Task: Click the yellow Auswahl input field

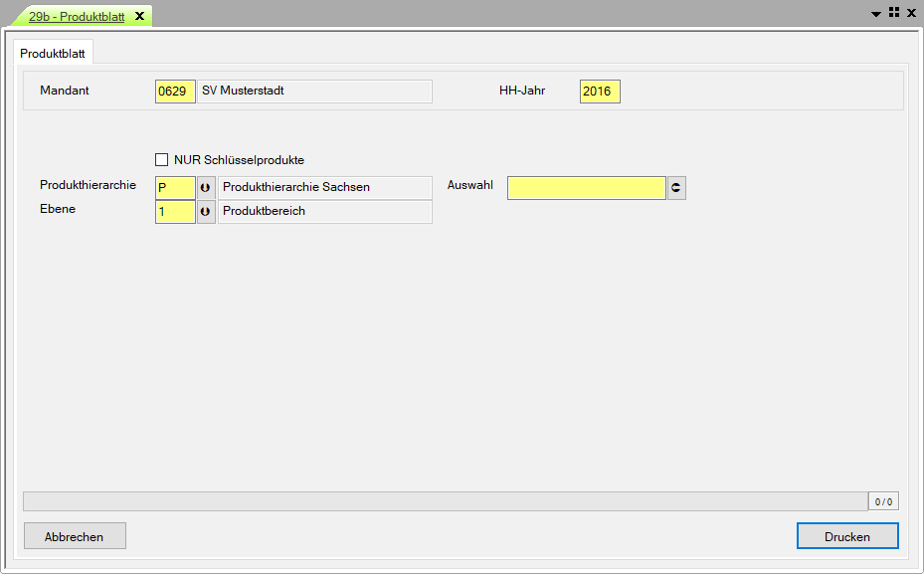Action: 586,188
